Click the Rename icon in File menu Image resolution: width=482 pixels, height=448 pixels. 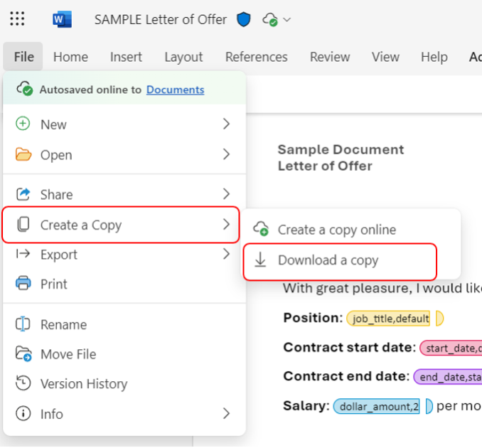(x=23, y=324)
